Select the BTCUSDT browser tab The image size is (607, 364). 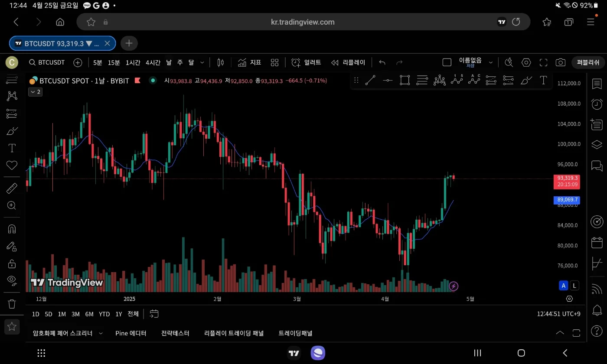[x=62, y=43]
